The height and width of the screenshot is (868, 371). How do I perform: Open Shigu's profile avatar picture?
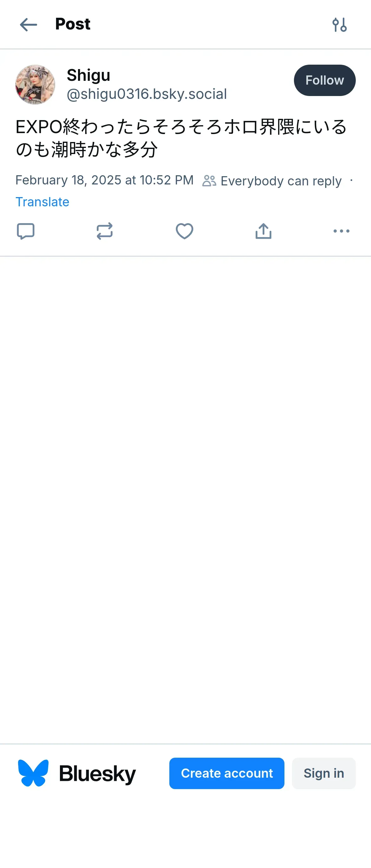pos(35,85)
